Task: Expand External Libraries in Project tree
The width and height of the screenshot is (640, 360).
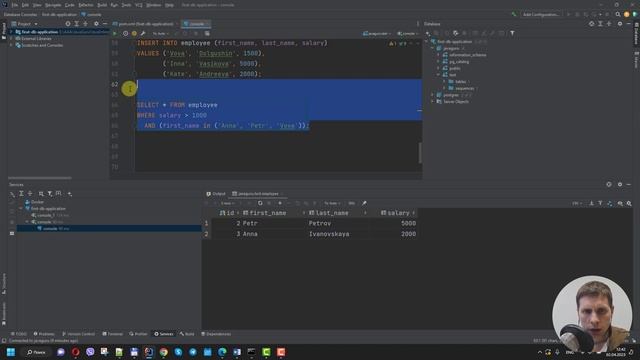Action: pos(11,38)
